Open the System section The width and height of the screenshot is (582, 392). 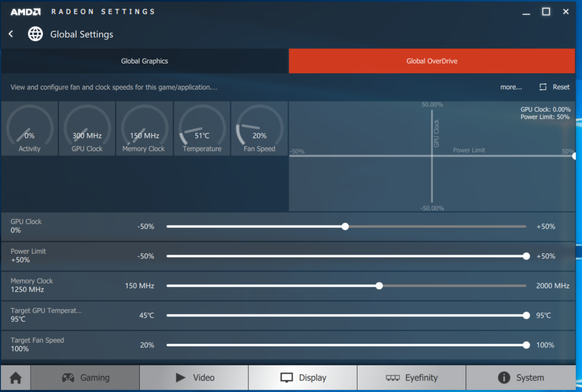[x=521, y=378]
